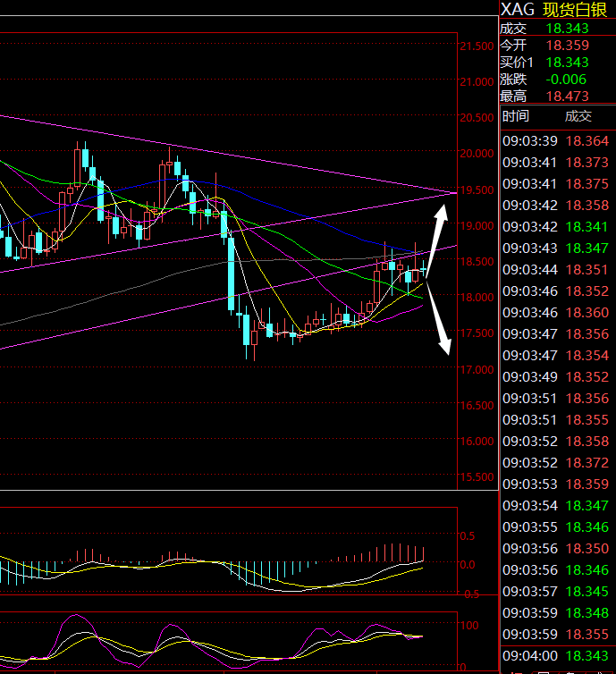Click the 19.000 price axis label
Viewport: 616px width, 674px height.
pos(477,225)
